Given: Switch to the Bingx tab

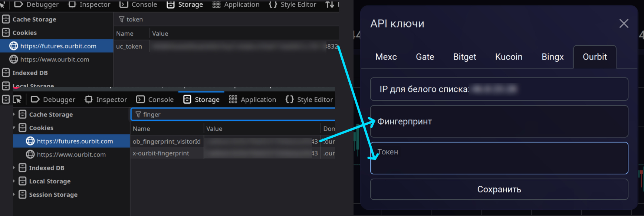Looking at the screenshot, I should [x=552, y=57].
